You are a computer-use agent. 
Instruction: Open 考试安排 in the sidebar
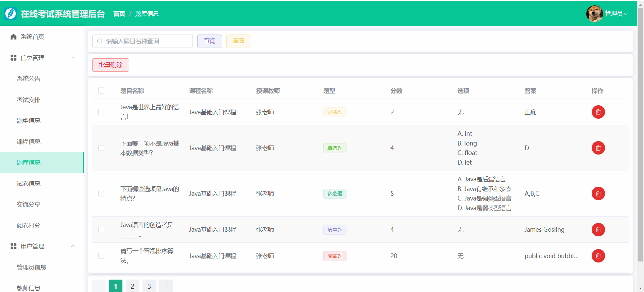42,100
